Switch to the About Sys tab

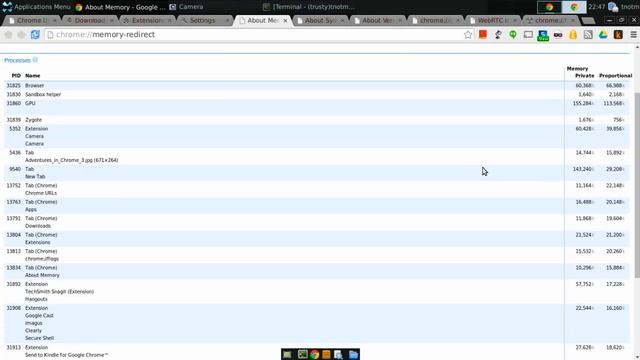pos(319,20)
